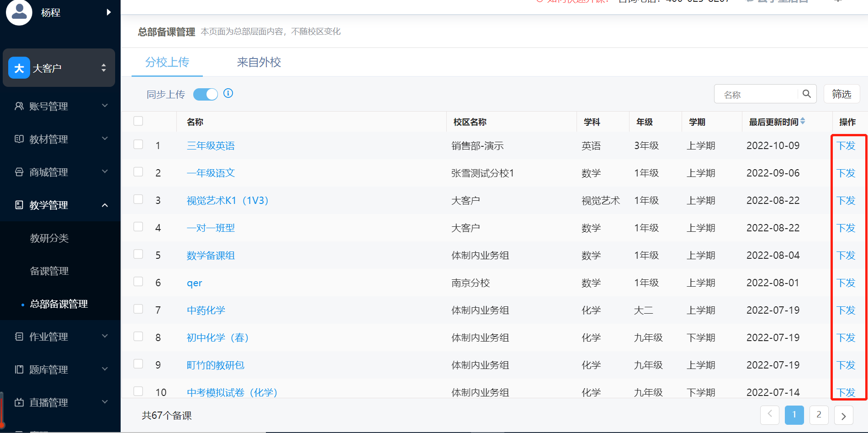Viewport: 868px width, 433px height.
Task: Check the row checkbox for 初中化学（春）
Action: [x=138, y=337]
